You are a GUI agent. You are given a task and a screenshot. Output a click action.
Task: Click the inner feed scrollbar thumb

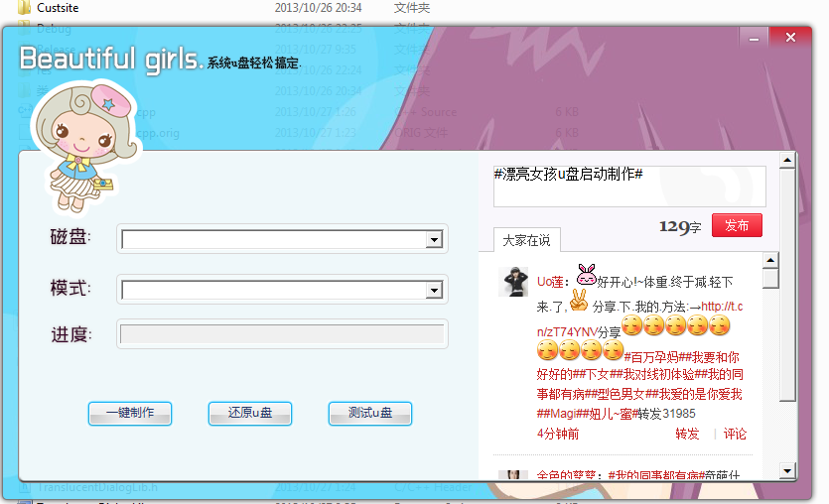tap(770, 279)
